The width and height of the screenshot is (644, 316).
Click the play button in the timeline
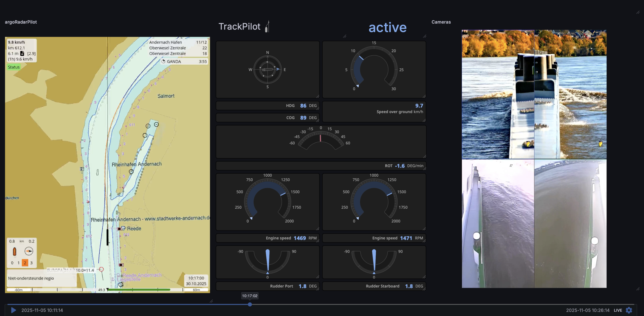14,310
